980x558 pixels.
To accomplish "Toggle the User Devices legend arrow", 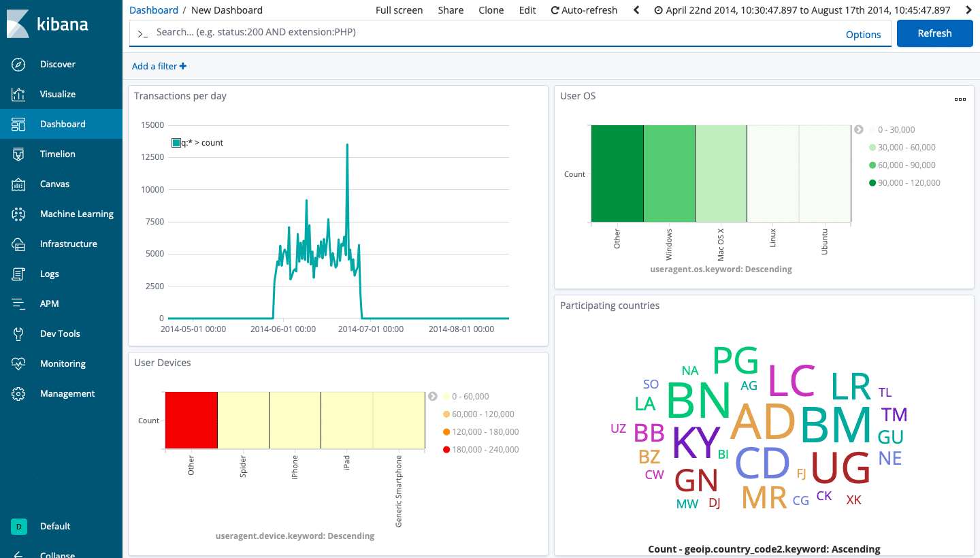I will [x=432, y=396].
